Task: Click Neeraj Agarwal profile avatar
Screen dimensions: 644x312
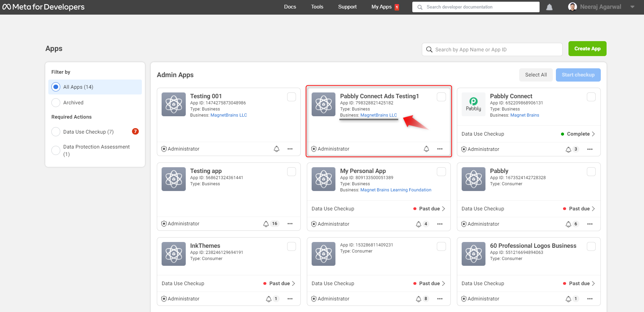Action: pyautogui.click(x=573, y=7)
